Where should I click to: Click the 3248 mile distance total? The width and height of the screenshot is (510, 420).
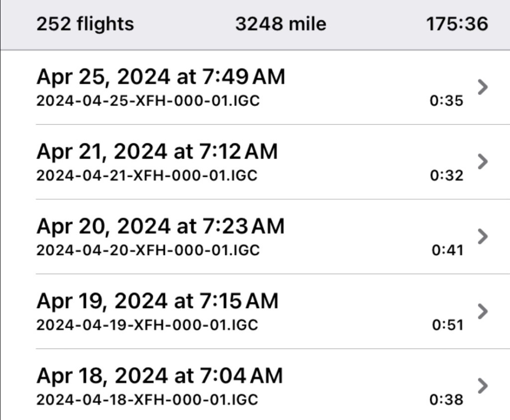click(x=281, y=24)
